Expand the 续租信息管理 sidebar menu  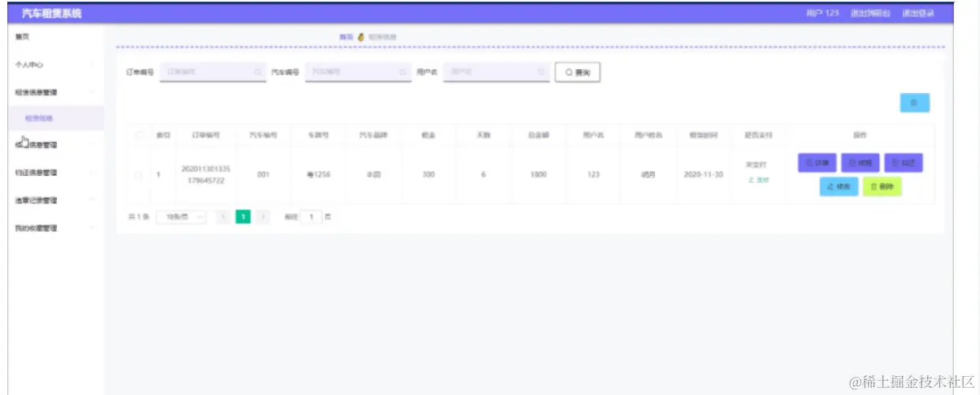click(x=55, y=145)
